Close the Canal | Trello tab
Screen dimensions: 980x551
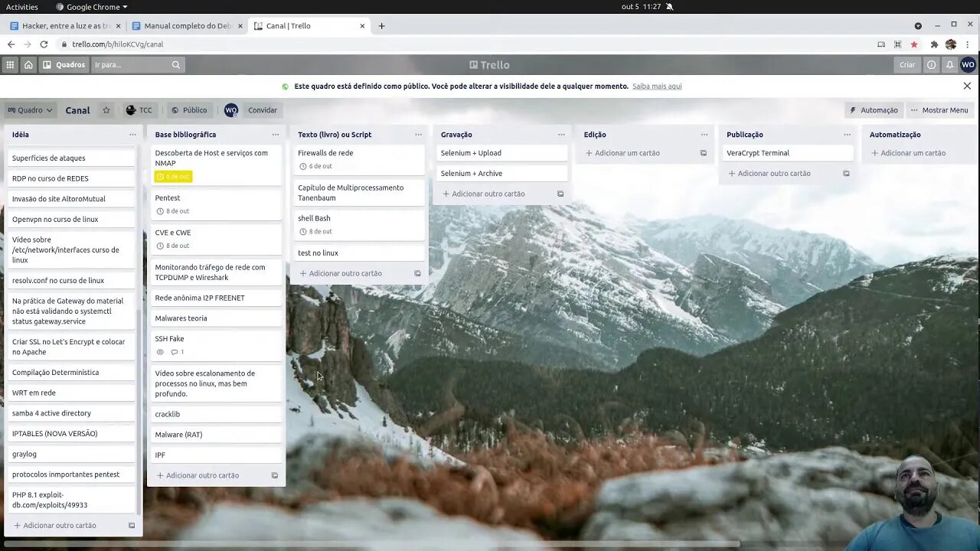point(362,26)
